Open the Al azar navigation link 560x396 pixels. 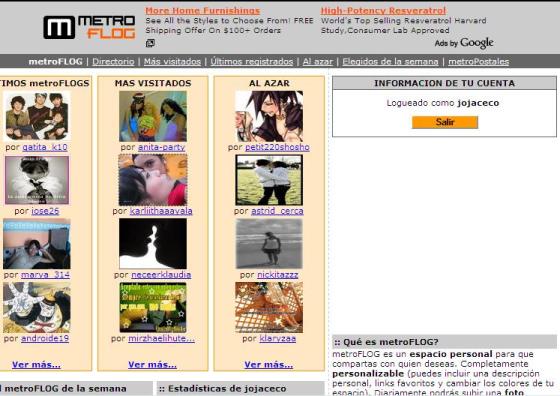318,61
